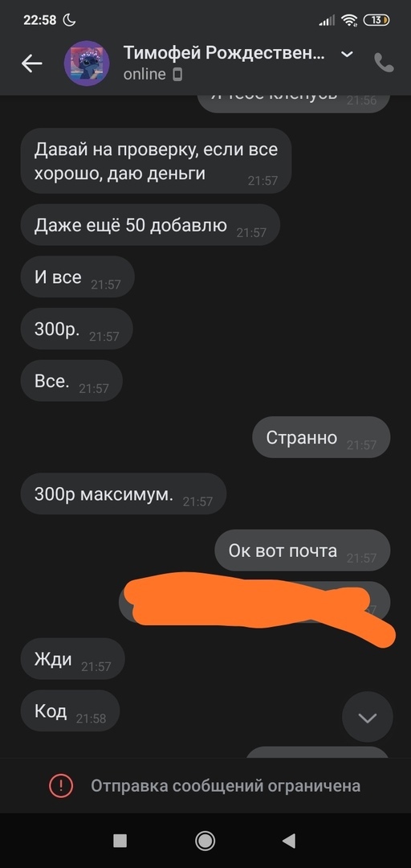Tap the sent message "Ок вот почта"
Viewport: 411px width, 868px height.
pyautogui.click(x=303, y=551)
